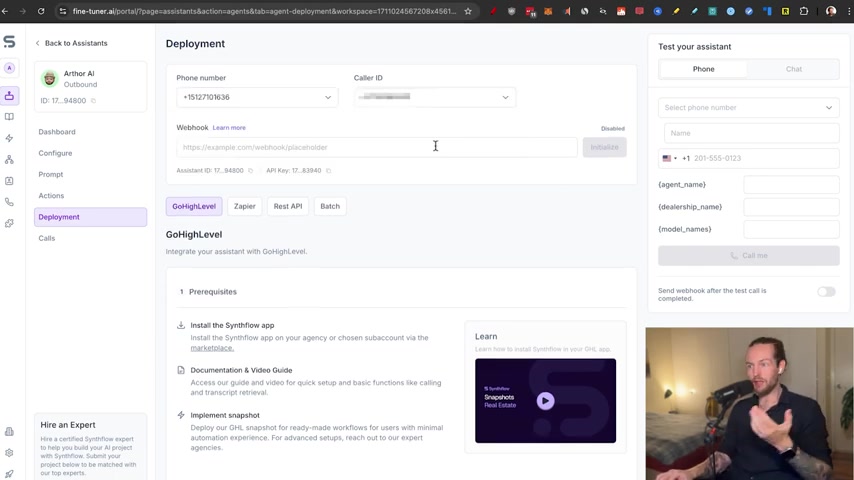Expand the Select phone number dropdown
Screen dimensions: 854x480
pos(748,107)
